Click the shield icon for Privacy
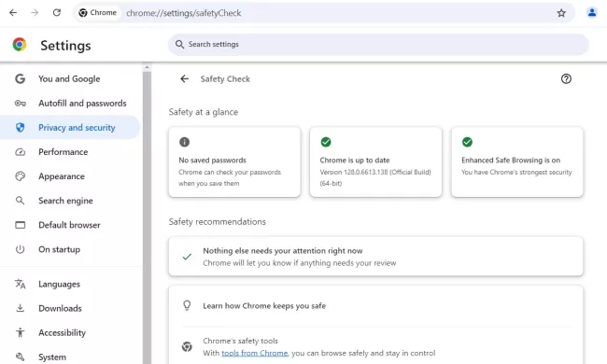 point(21,127)
